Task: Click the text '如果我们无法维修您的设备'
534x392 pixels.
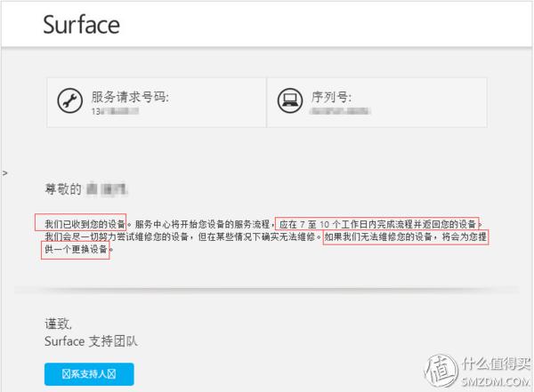Action: (378, 236)
